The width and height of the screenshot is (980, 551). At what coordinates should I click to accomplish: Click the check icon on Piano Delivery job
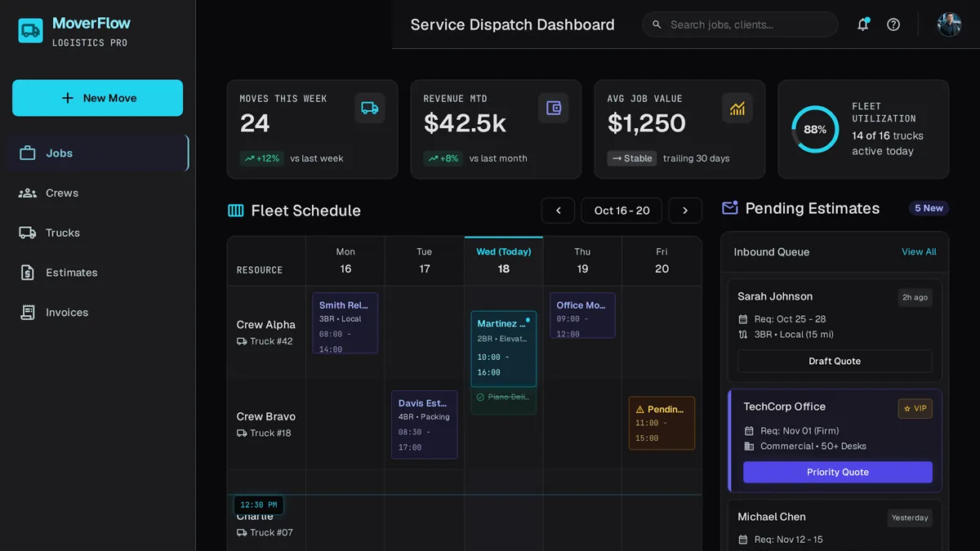[480, 398]
